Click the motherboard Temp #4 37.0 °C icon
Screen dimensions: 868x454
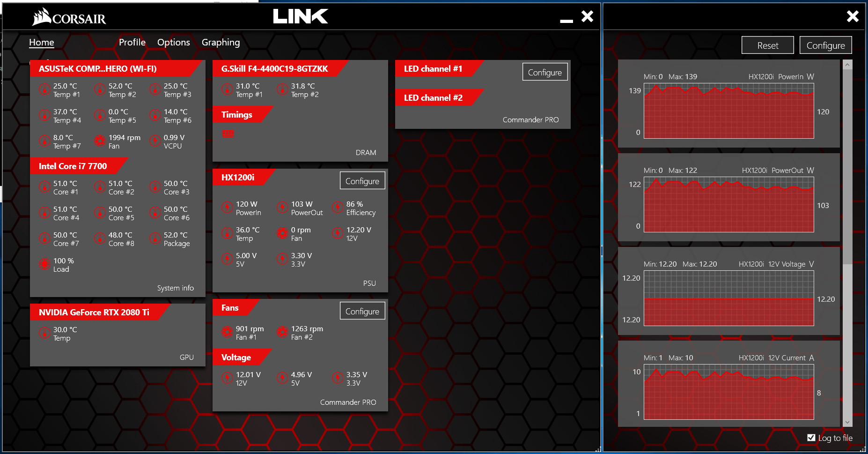44,115
